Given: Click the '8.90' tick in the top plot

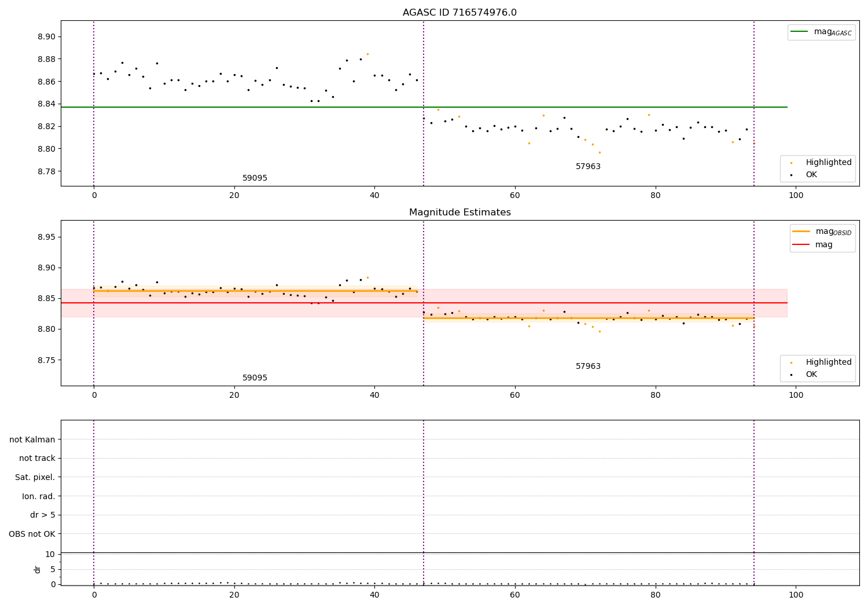Looking at the screenshot, I should click(x=47, y=36).
